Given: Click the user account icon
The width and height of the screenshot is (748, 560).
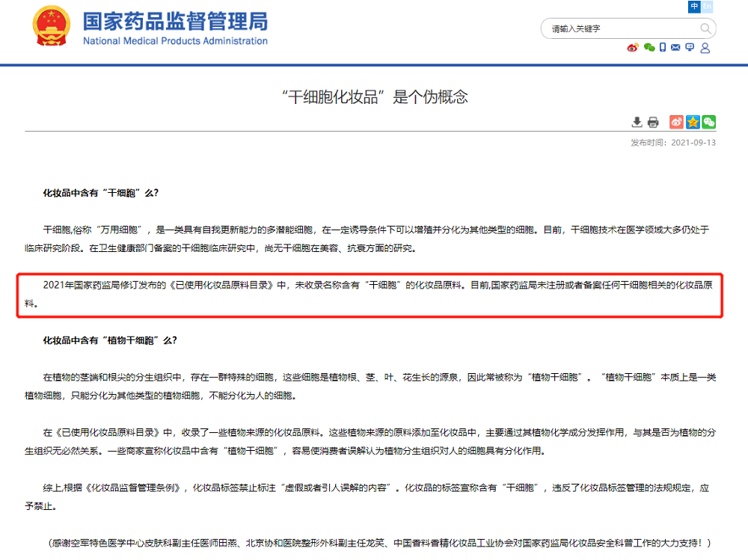Looking at the screenshot, I should pos(705,48).
